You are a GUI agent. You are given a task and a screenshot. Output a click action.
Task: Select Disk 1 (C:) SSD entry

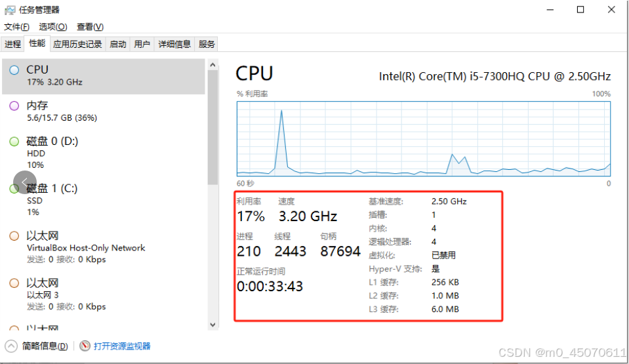click(104, 200)
